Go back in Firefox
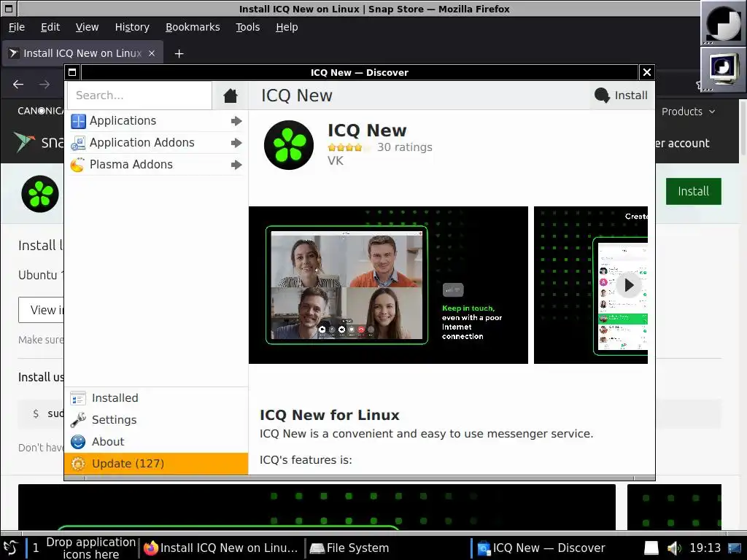Viewport: 747px width, 560px height. [x=18, y=85]
